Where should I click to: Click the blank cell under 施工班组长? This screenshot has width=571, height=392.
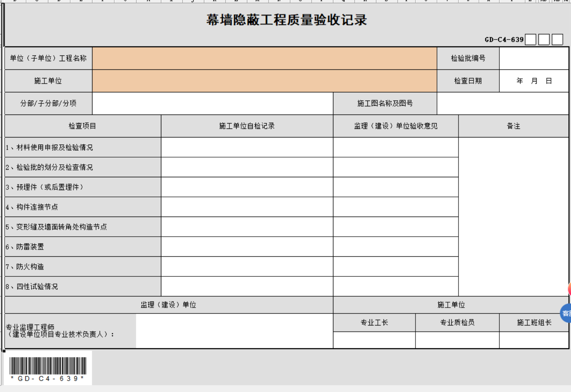534,340
